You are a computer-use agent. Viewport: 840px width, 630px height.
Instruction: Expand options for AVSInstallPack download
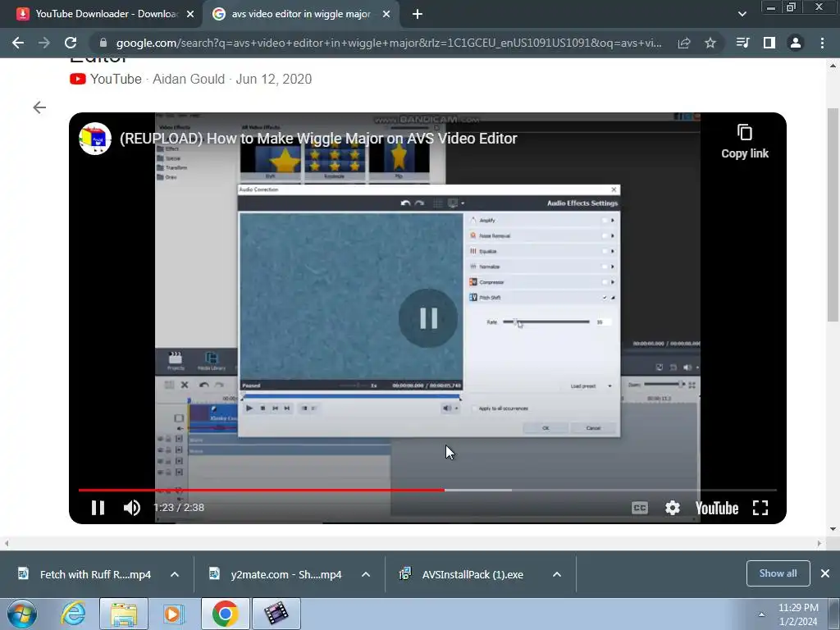click(x=557, y=574)
